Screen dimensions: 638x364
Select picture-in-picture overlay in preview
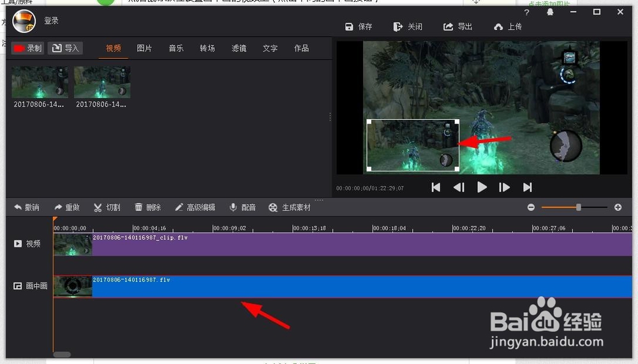click(413, 145)
